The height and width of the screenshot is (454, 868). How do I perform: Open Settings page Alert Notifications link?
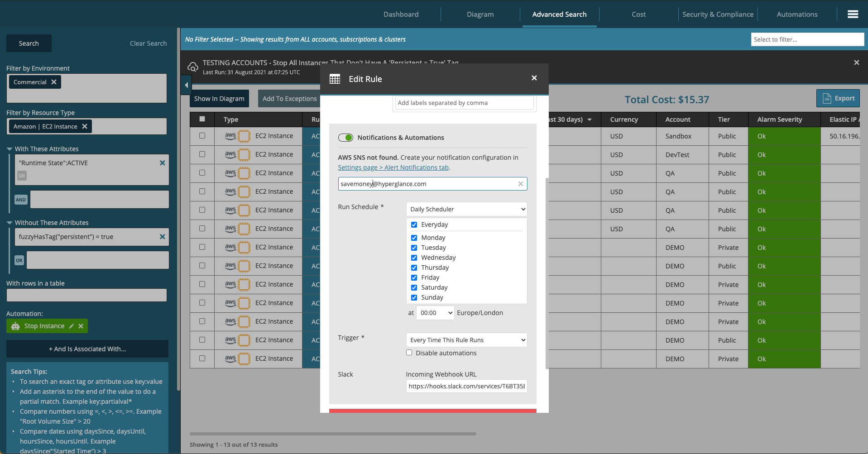coord(393,167)
